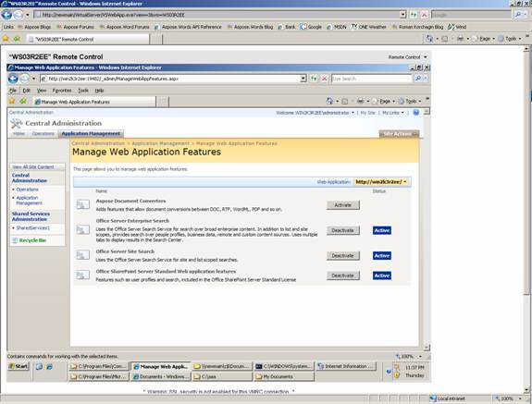Click the Live Search magnifier icon
This screenshot has height=404, width=532.
click(x=418, y=79)
